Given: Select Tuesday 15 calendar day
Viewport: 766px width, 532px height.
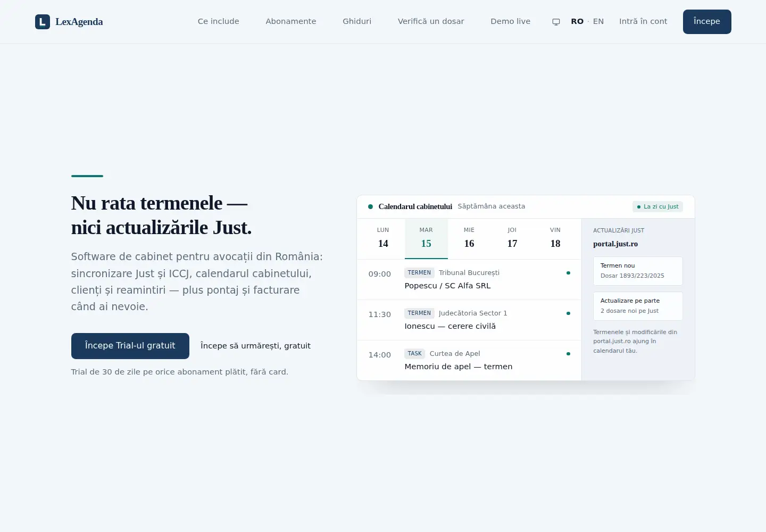Looking at the screenshot, I should click(426, 238).
